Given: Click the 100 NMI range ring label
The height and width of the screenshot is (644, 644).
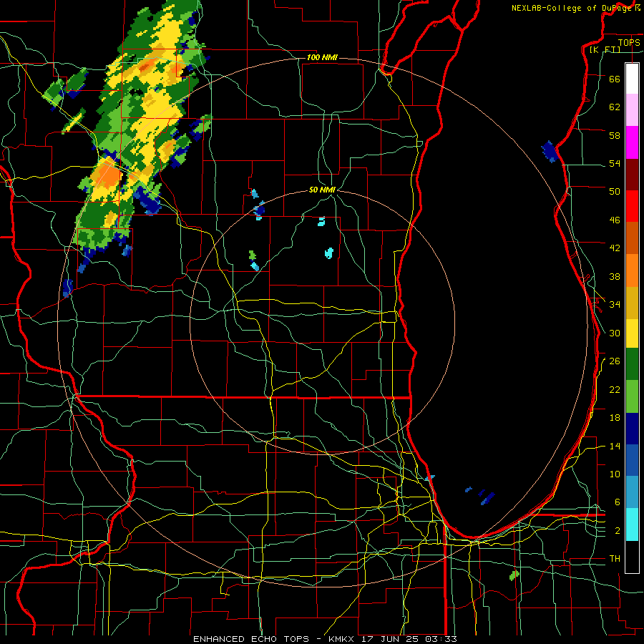Looking at the screenshot, I should pyautogui.click(x=322, y=57).
